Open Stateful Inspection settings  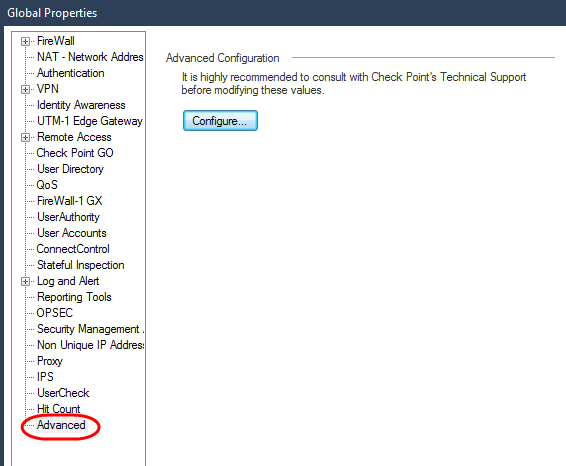point(81,265)
